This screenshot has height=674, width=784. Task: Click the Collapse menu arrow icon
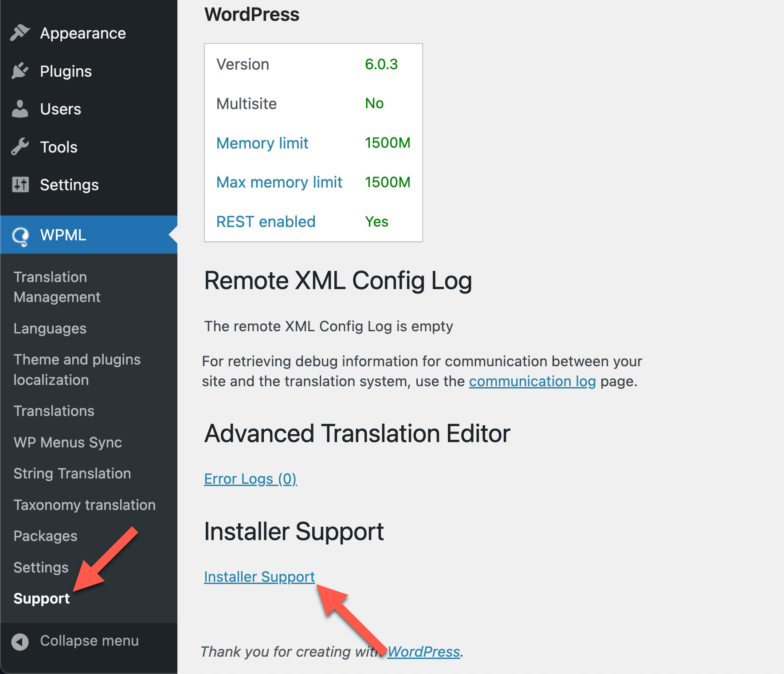tap(20, 641)
